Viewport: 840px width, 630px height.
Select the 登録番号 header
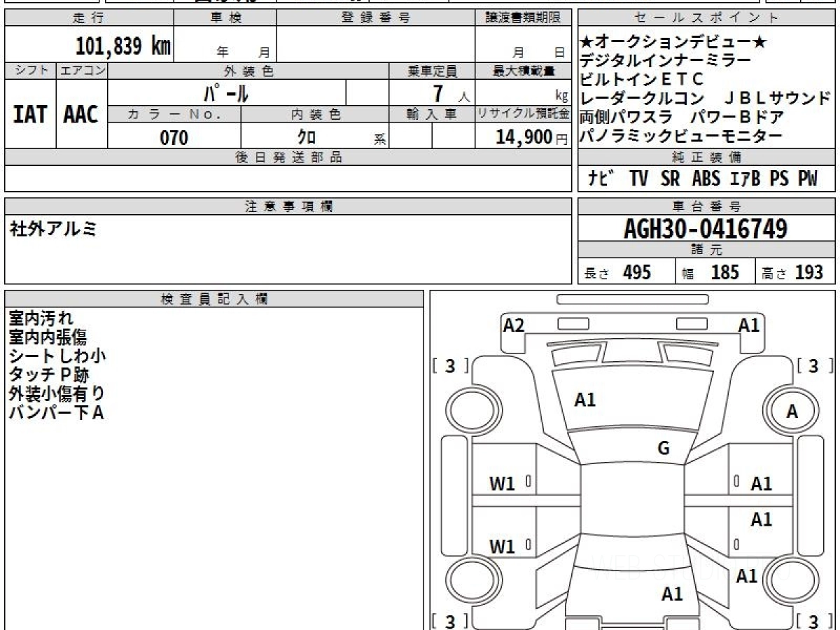376,18
